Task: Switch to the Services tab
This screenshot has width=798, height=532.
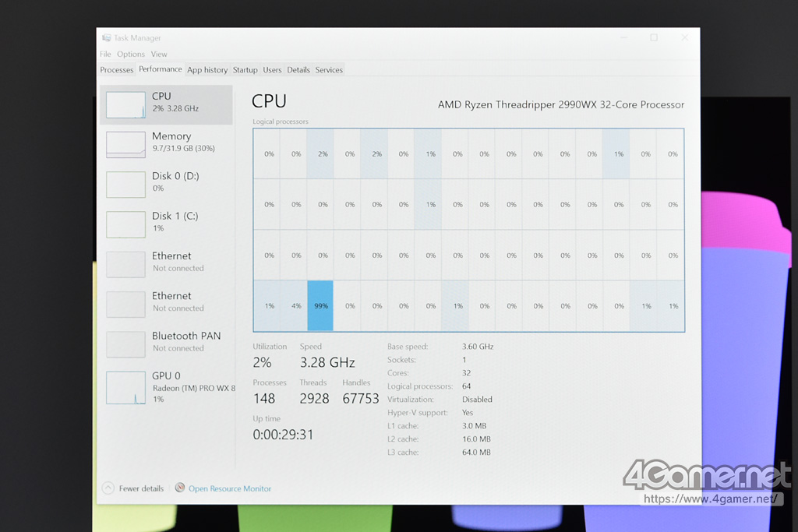Action: tap(329, 70)
